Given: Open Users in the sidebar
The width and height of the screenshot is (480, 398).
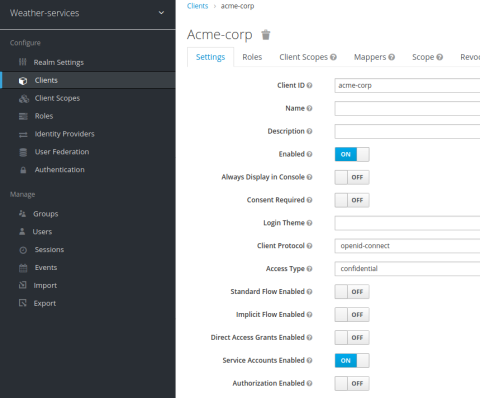Looking at the screenshot, I should (42, 232).
